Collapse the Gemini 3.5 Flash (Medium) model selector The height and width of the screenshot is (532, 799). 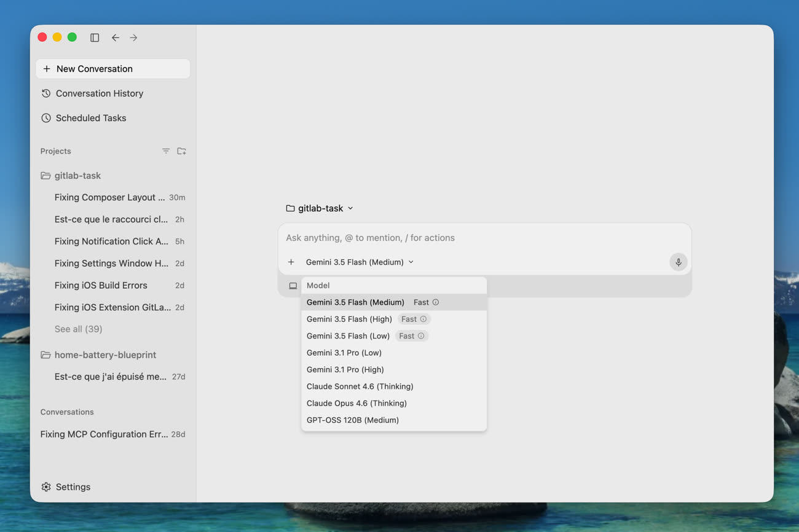pyautogui.click(x=360, y=262)
